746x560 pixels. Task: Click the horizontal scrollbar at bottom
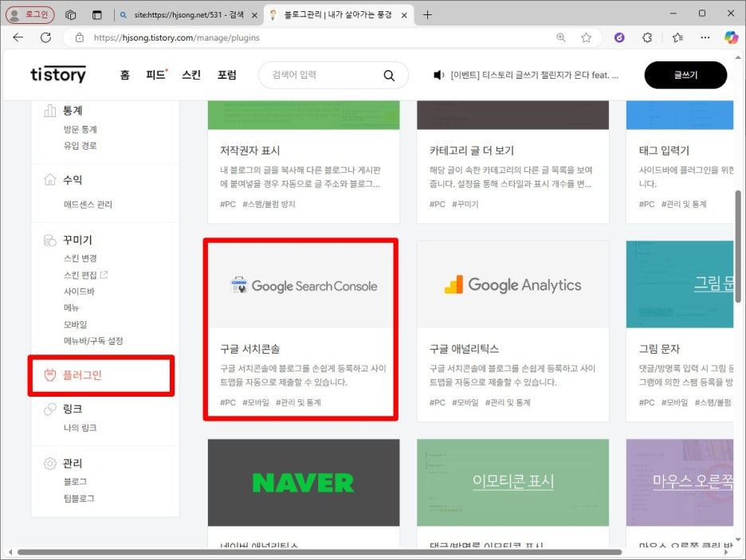320,552
